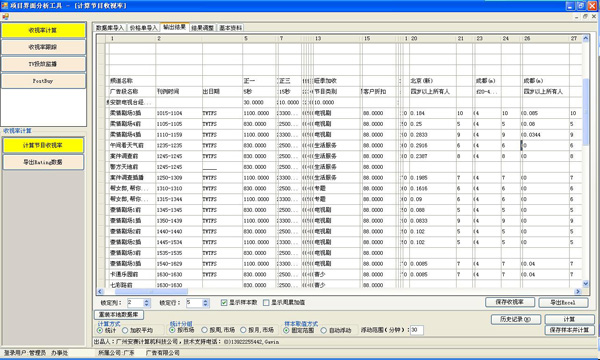Viewport: 600px width, 360px height.
Task: Restore the inner child window
Action: point(585,16)
